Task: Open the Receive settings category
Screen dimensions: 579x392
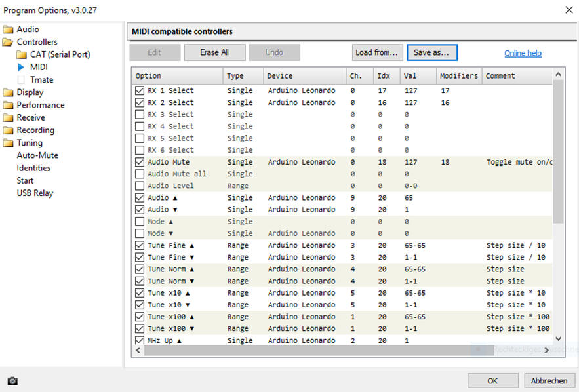Action: click(x=31, y=118)
